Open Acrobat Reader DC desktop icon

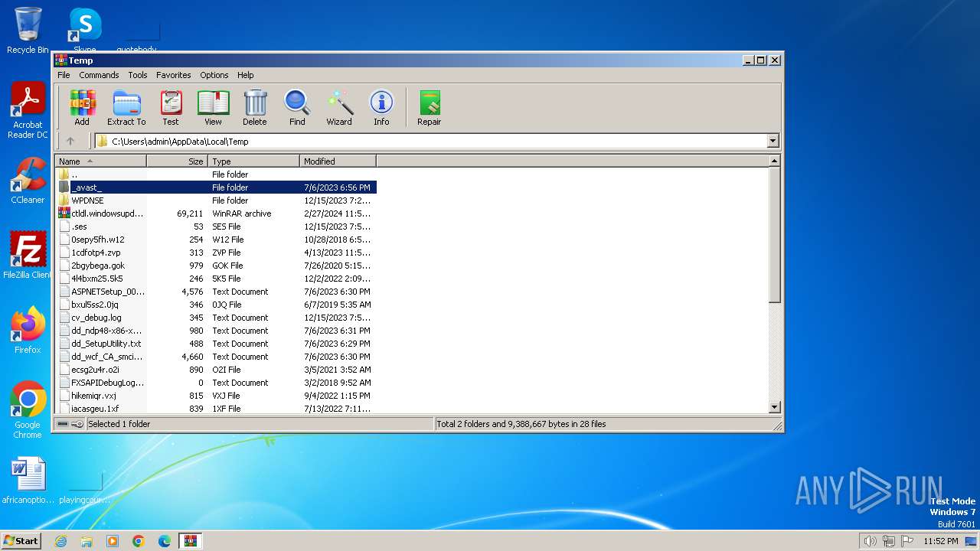(x=28, y=111)
